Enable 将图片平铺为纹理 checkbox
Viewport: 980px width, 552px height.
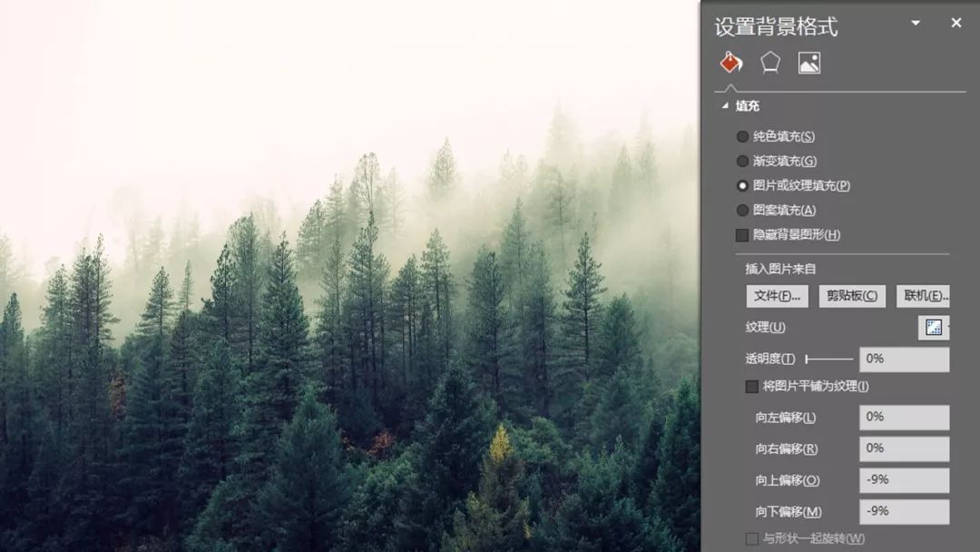[x=752, y=387]
